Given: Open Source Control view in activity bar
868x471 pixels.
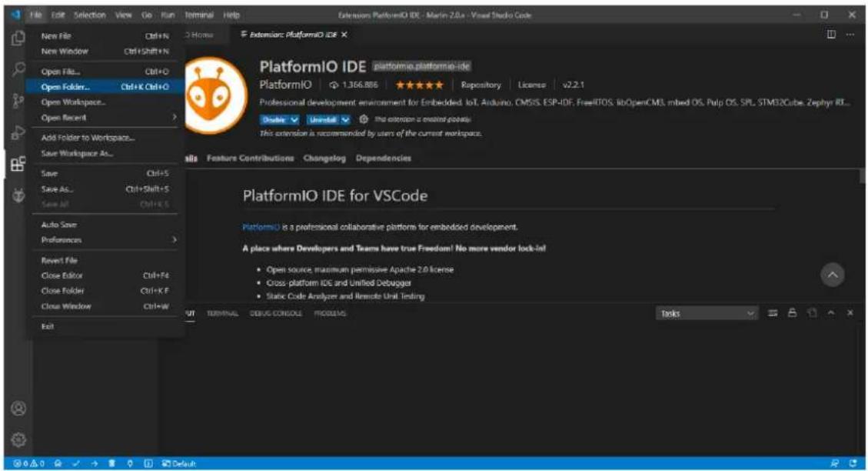Looking at the screenshot, I should (x=18, y=101).
